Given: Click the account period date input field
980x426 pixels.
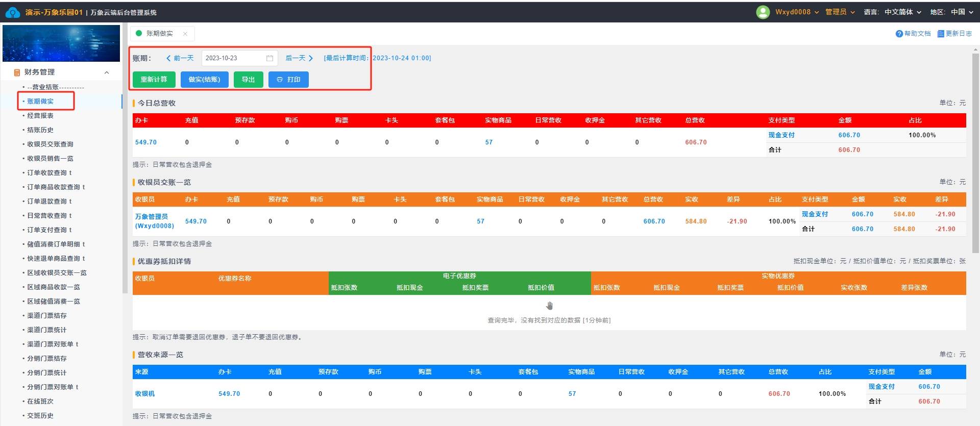Looking at the screenshot, I should coord(234,58).
